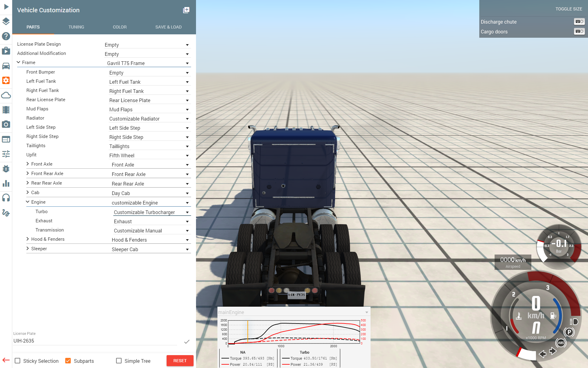Open the Customizable Manual transmission dropdown
588x368 pixels.
(152, 231)
